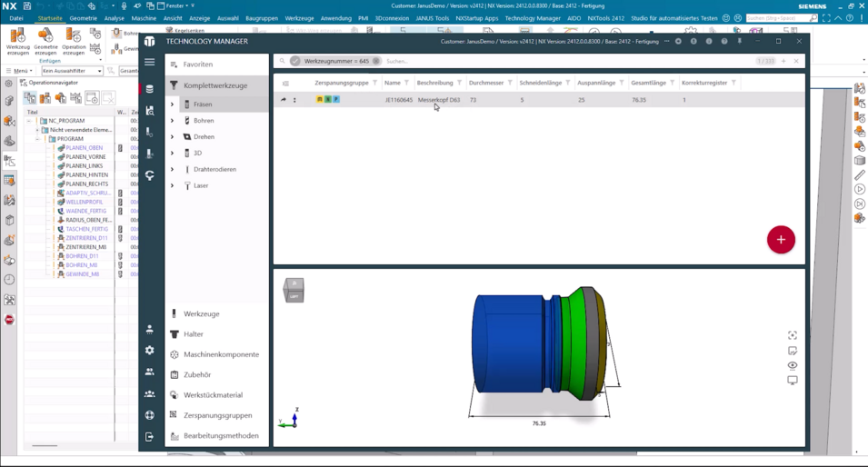The image size is (868, 467).
Task: Expand the Bohren tool group
Action: pyautogui.click(x=172, y=120)
